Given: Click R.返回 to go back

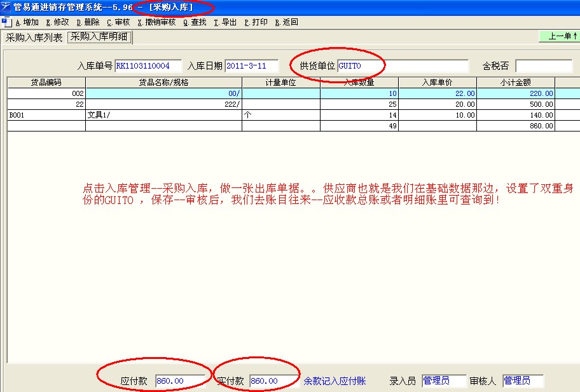Looking at the screenshot, I should coord(286,22).
